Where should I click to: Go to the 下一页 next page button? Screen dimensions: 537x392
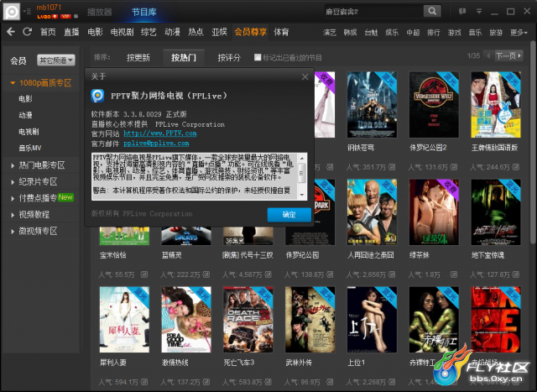click(508, 55)
